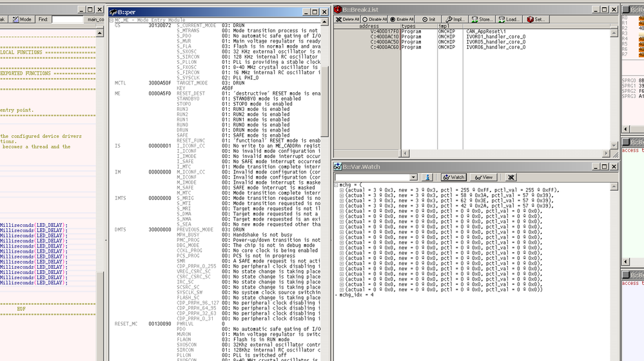Click the PREVIOUS_MODE field in B::per
644x361 pixels.
pyautogui.click(x=195, y=229)
